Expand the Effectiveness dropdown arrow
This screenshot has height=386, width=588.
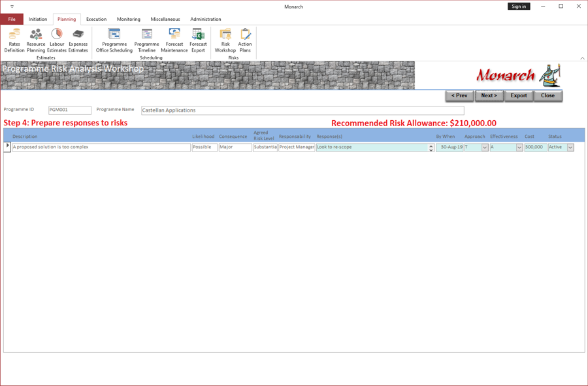(x=519, y=148)
